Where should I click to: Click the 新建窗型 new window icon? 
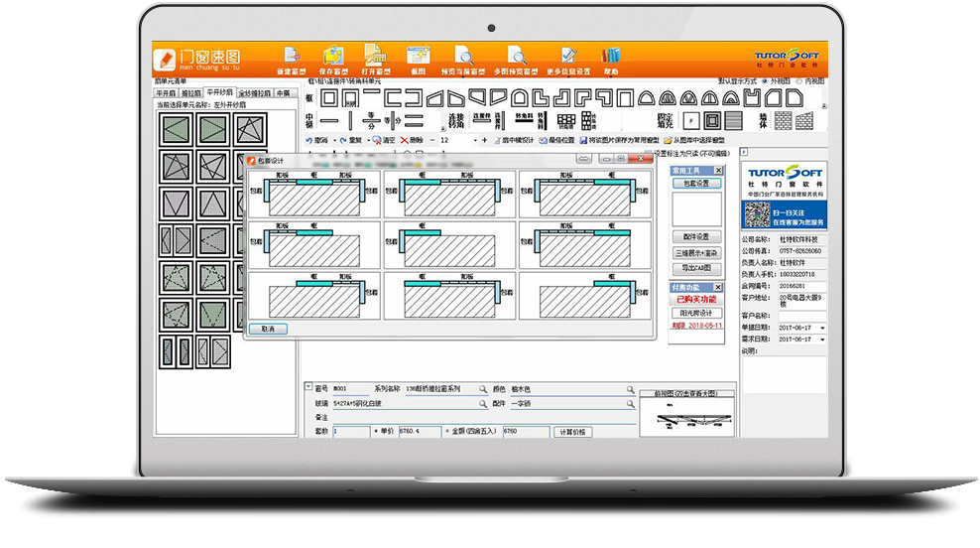click(x=292, y=56)
